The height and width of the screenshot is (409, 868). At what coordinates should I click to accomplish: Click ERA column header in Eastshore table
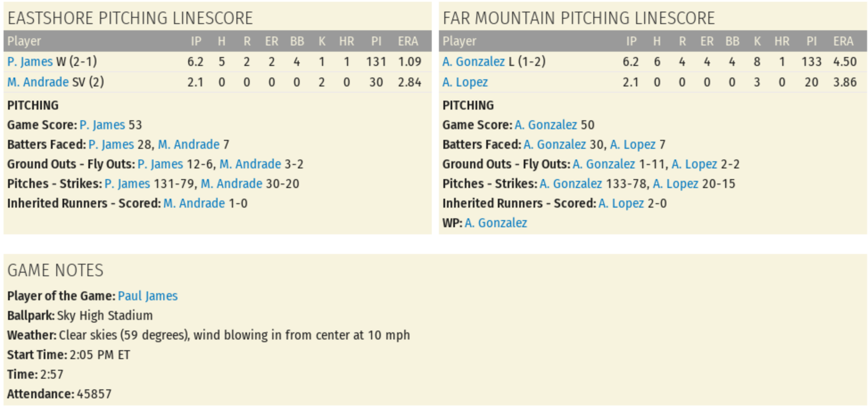click(408, 41)
